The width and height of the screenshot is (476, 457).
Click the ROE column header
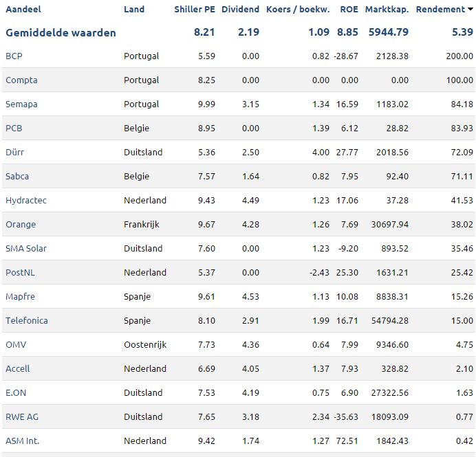coord(349,9)
